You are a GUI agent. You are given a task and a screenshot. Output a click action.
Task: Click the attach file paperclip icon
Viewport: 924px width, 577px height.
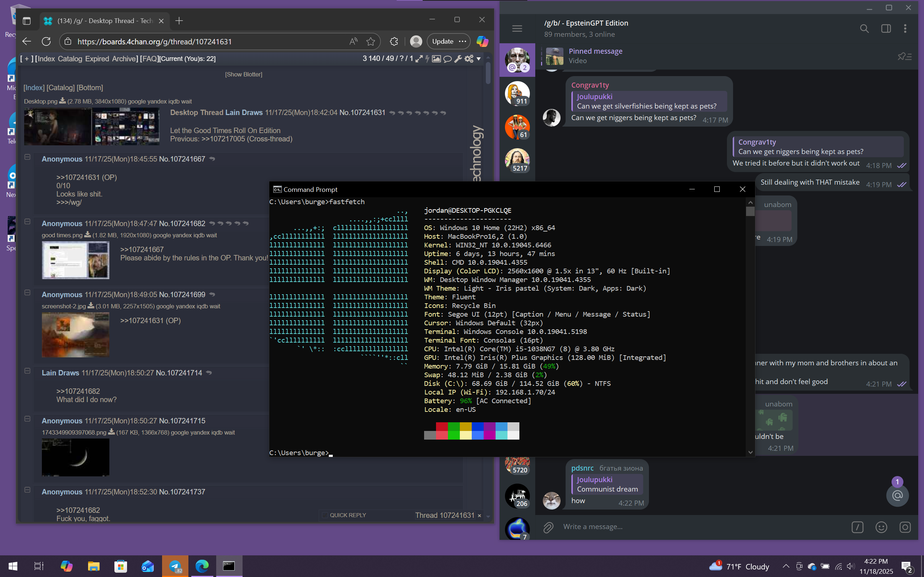tap(548, 527)
